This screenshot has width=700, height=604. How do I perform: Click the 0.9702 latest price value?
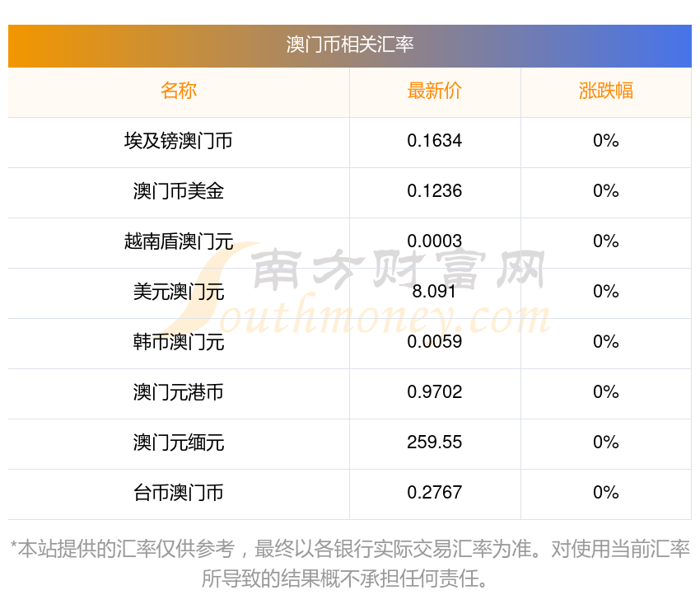pyautogui.click(x=434, y=392)
